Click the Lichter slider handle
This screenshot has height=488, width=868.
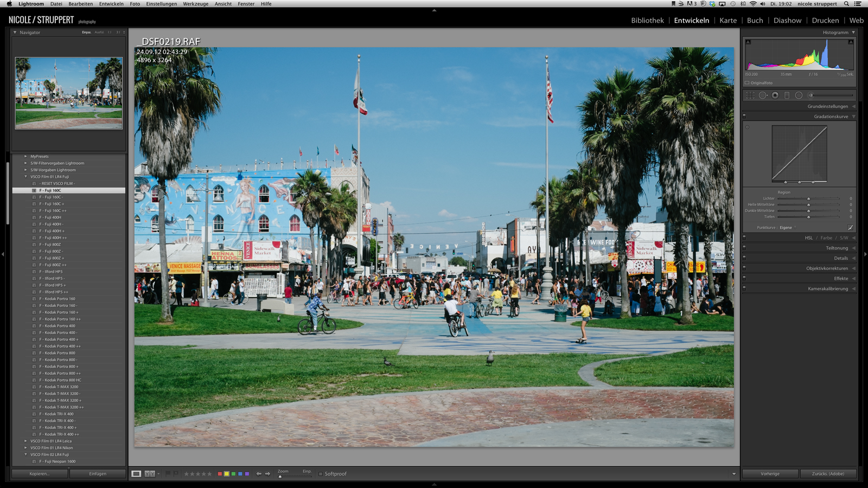[808, 198]
